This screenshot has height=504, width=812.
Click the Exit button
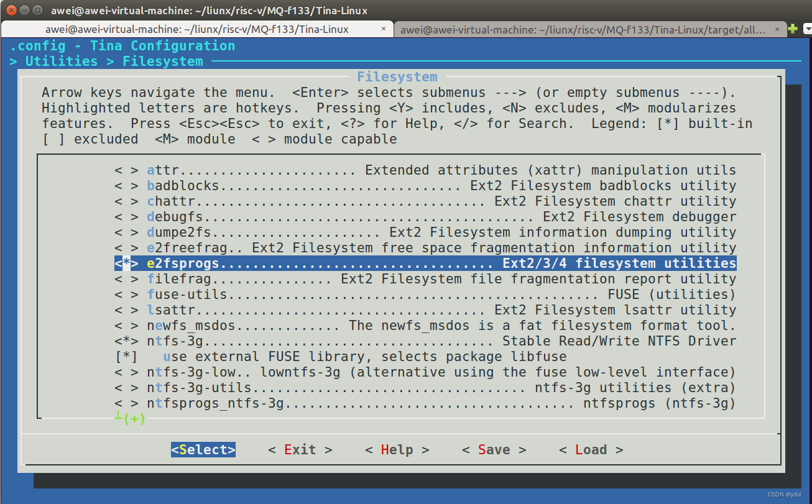pyautogui.click(x=299, y=449)
